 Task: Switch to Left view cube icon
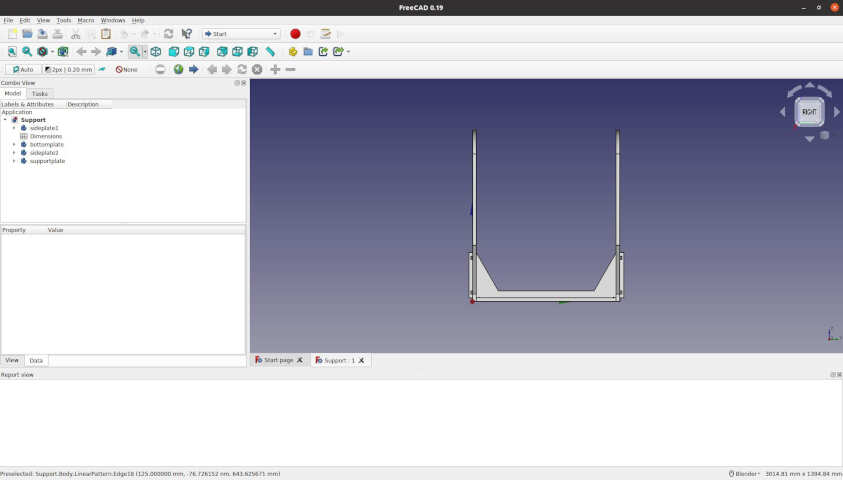(x=252, y=52)
